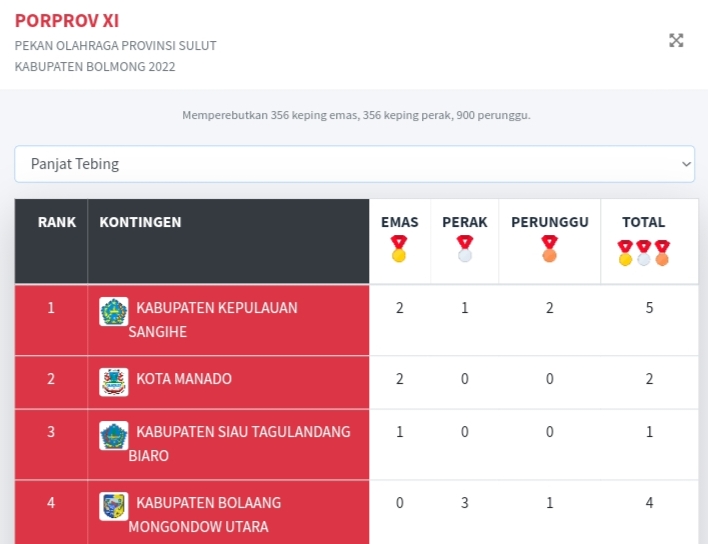Click the PORPROV XI title
Viewport: 708px width, 544px height.
pyautogui.click(x=67, y=21)
